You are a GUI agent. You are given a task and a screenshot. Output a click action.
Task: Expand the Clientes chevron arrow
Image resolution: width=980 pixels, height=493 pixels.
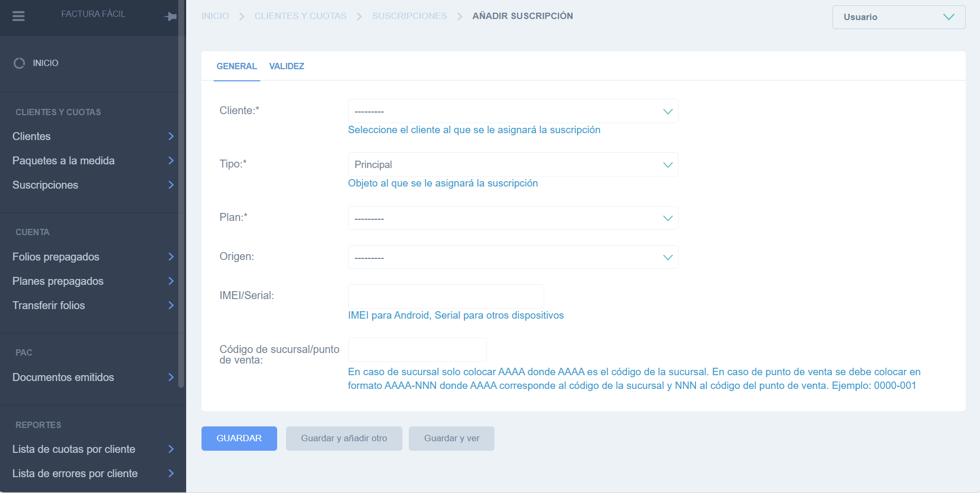(x=171, y=136)
